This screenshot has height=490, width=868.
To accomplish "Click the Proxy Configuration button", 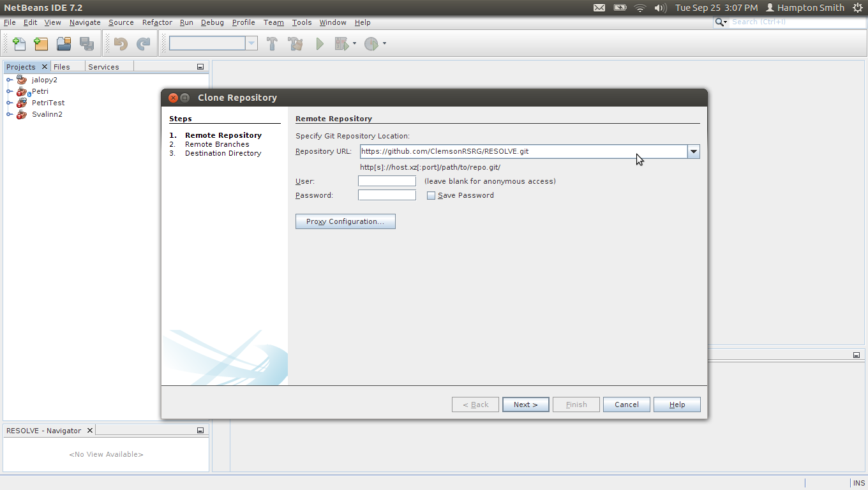I will 345,221.
